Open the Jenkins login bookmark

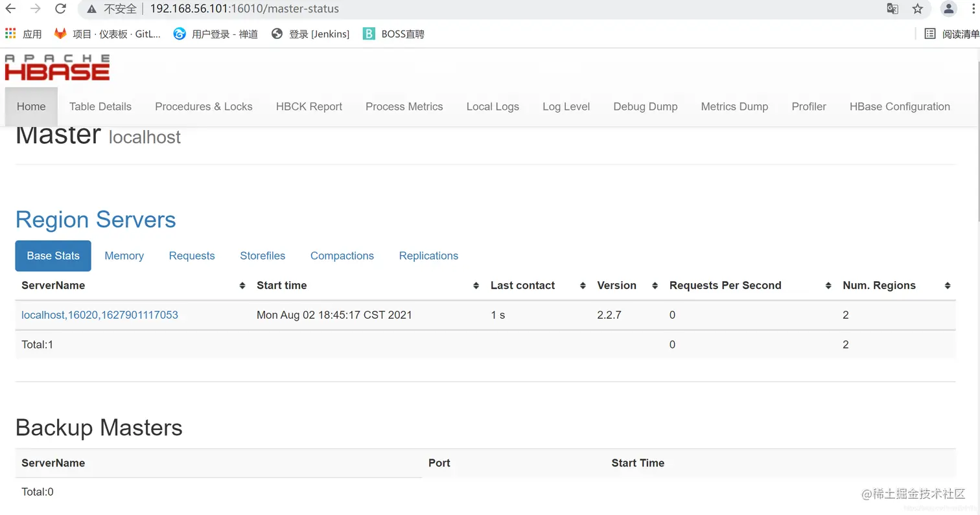point(310,34)
